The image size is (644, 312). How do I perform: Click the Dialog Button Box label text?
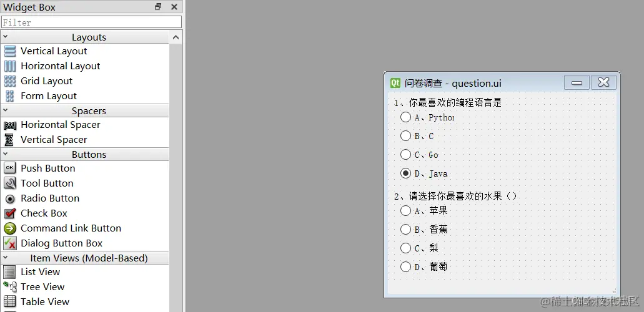pos(61,243)
